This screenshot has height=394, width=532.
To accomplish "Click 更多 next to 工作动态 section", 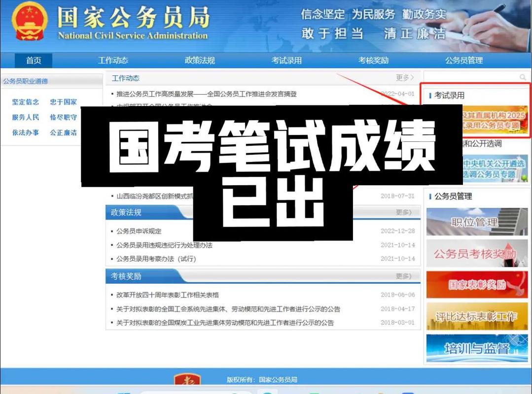I will point(404,78).
